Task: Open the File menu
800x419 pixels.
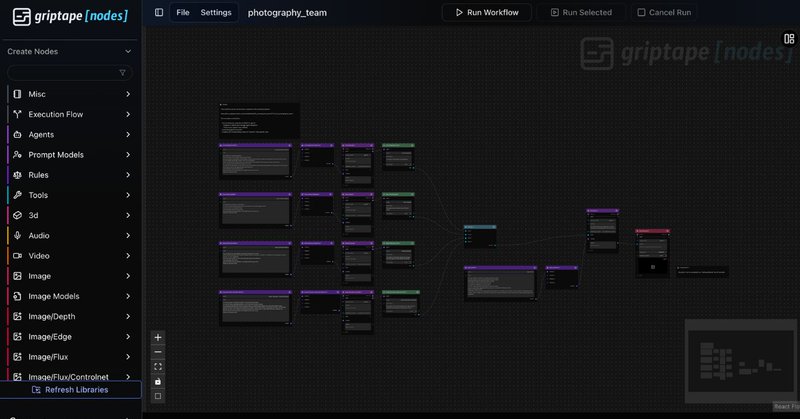Action: (183, 12)
